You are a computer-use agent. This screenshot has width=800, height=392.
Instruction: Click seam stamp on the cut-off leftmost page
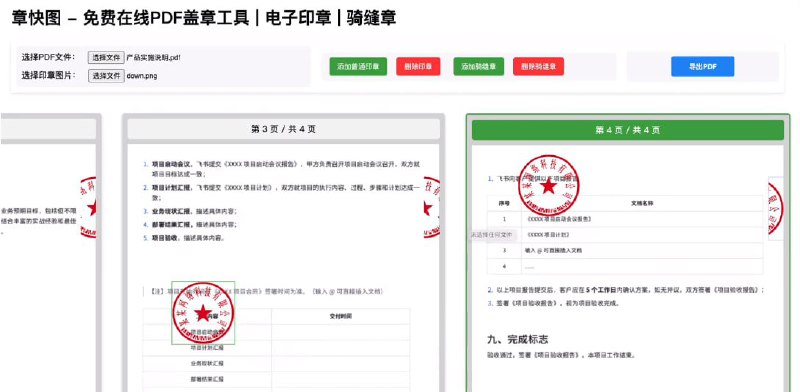[88, 207]
